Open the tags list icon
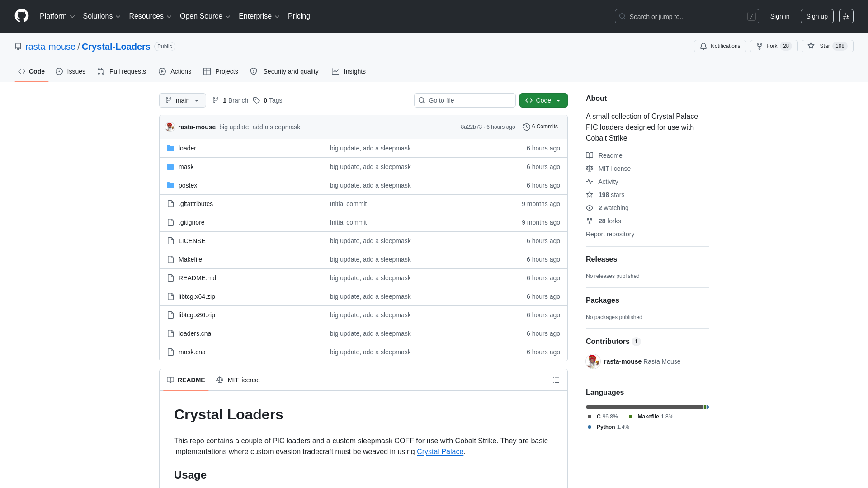Viewport: 868px width, 488px height. [x=256, y=100]
